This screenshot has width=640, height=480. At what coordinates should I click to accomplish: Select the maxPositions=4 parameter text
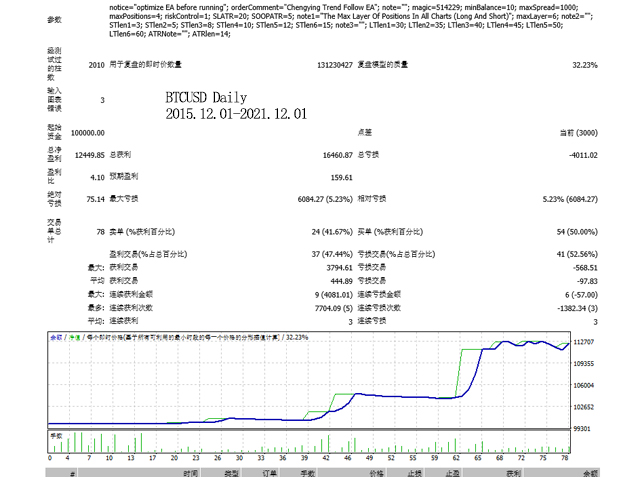(x=135, y=16)
